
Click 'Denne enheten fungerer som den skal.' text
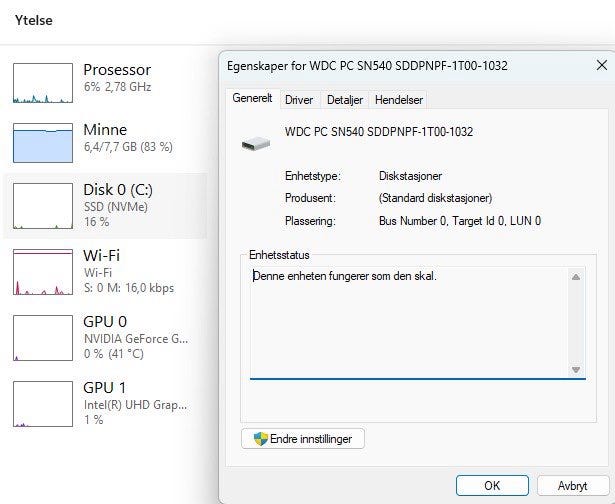345,276
